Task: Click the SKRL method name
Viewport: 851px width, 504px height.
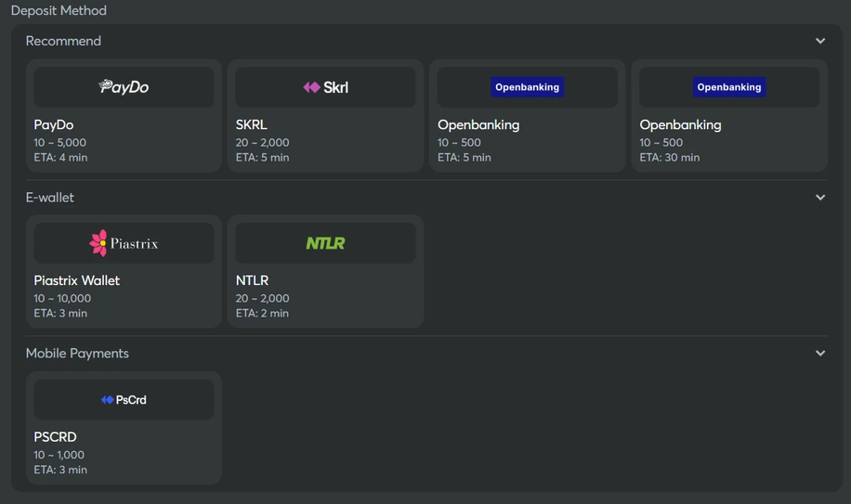Action: click(251, 124)
